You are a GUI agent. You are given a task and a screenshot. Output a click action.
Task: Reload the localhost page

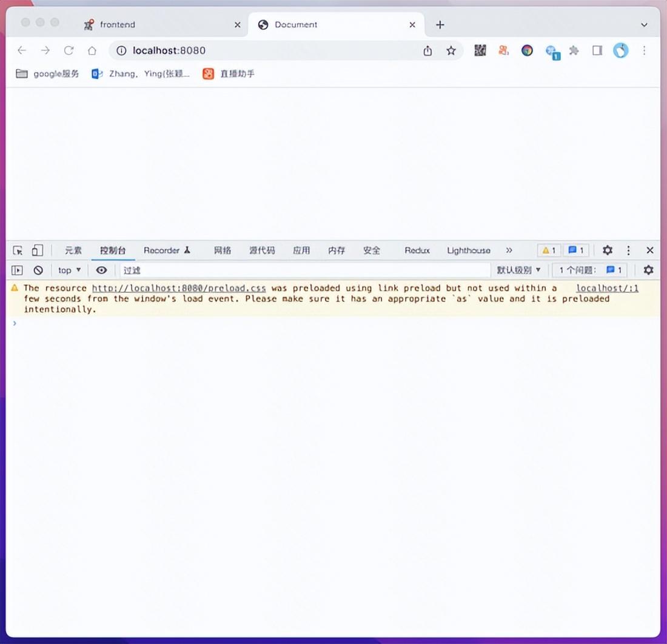pos(69,50)
